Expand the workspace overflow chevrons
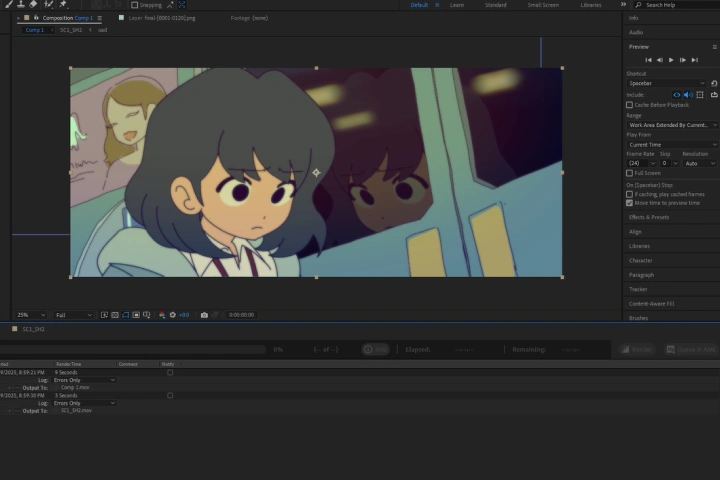The height and width of the screenshot is (480, 720). (x=623, y=5)
